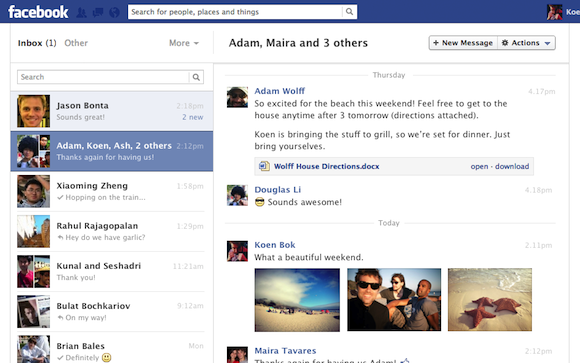Image resolution: width=580 pixels, height=363 pixels.
Task: Click the 'download' attachment link
Action: click(x=512, y=167)
